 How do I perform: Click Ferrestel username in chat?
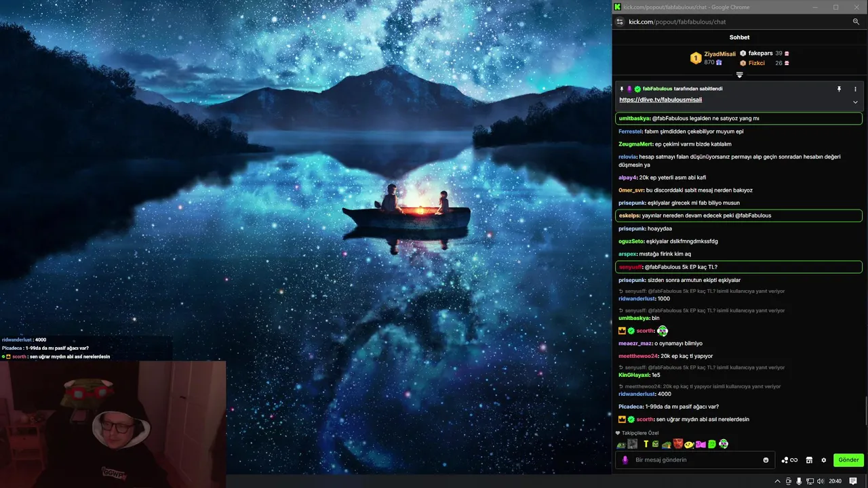pos(630,131)
